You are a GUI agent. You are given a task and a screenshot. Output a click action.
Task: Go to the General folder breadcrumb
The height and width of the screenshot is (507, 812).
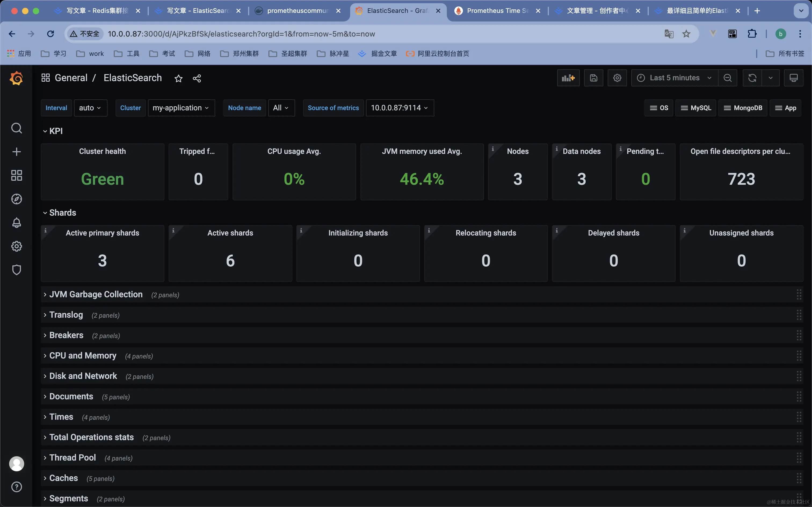tap(71, 78)
